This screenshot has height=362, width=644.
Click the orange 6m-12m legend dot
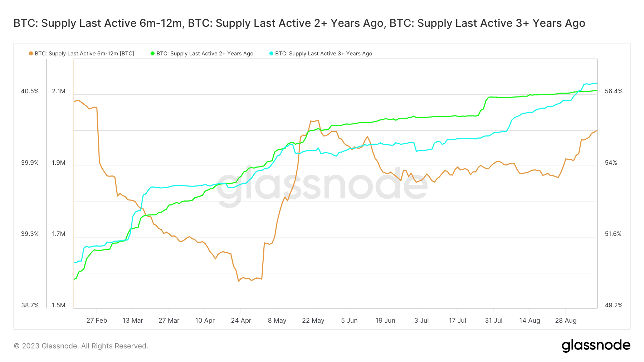pos(31,54)
